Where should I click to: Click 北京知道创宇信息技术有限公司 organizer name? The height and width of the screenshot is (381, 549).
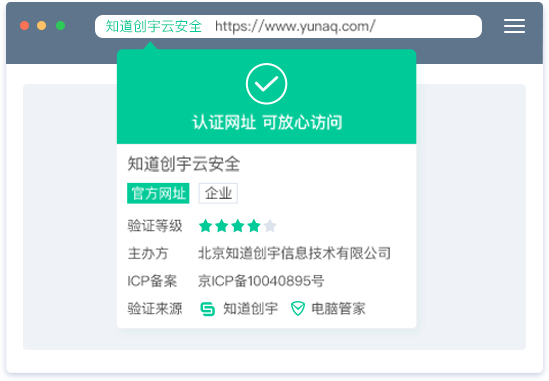[x=294, y=253]
